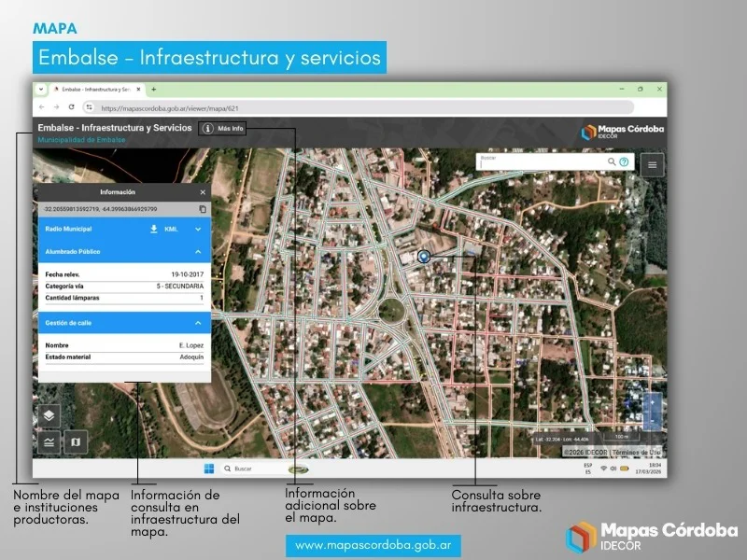
Task: Open the hamburger menu on the map
Action: pyautogui.click(x=652, y=164)
